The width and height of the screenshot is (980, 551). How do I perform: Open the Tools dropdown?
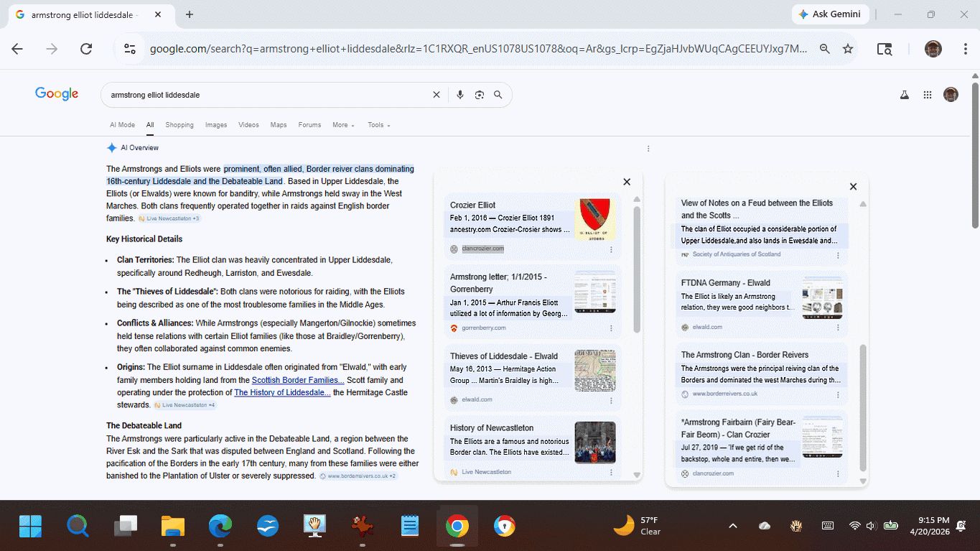[x=378, y=125]
